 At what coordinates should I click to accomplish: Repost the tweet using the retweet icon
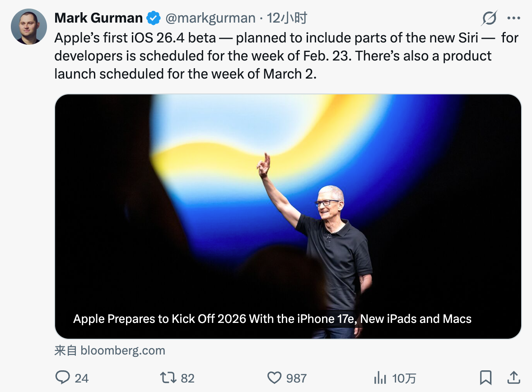(168, 377)
